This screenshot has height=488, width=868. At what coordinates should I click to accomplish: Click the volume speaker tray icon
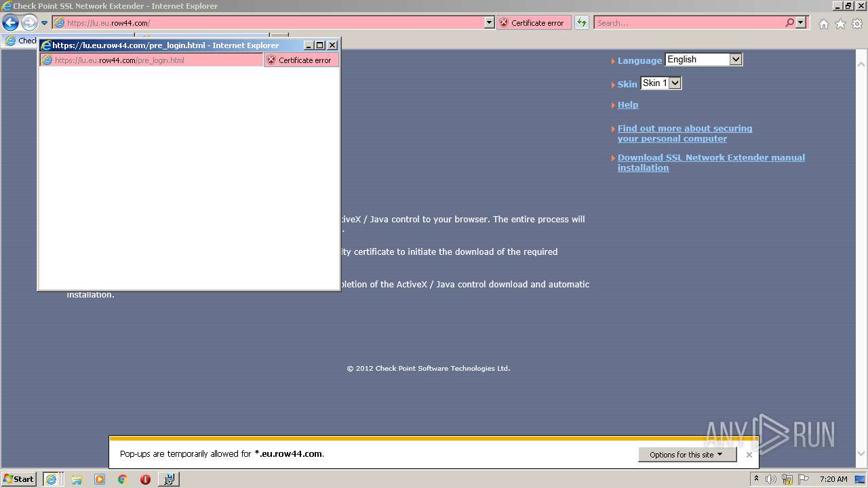point(771,479)
